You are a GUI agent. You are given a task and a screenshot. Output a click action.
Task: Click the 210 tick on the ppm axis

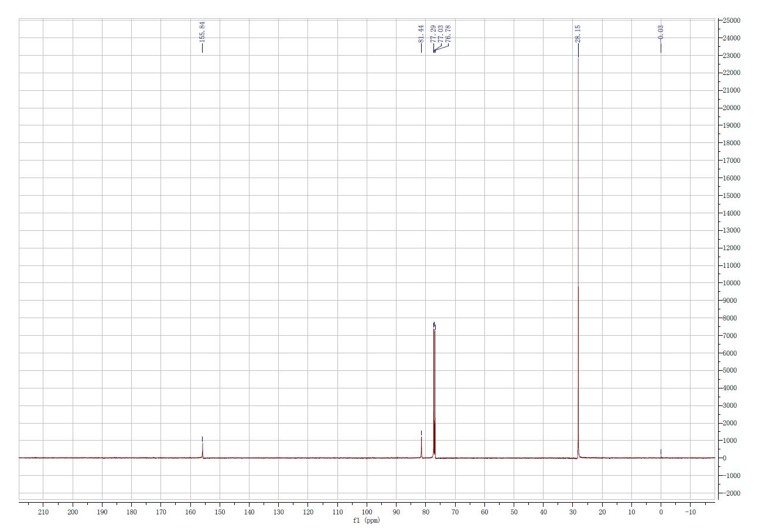(x=43, y=512)
